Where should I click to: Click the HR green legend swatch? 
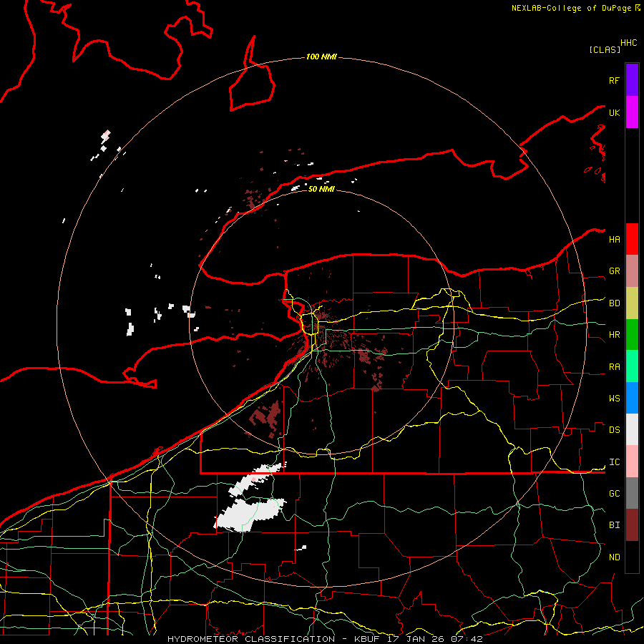(632, 335)
